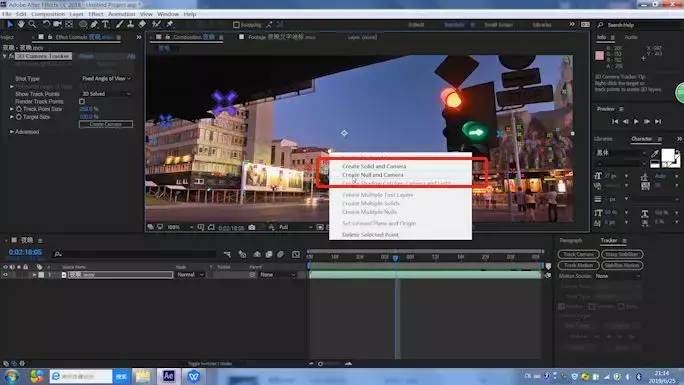The height and width of the screenshot is (385, 684).
Task: Play the preview with the play button
Action: point(636,122)
